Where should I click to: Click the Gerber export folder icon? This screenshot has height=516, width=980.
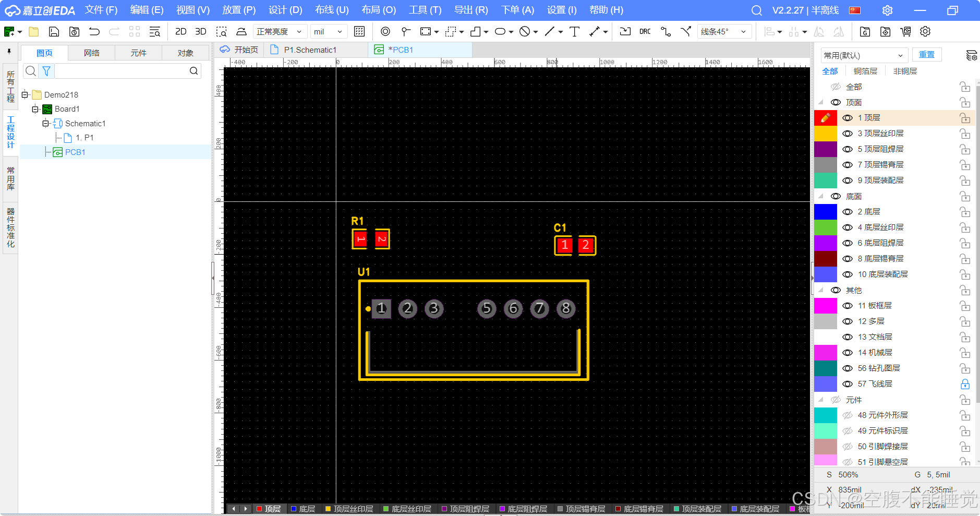pos(865,32)
